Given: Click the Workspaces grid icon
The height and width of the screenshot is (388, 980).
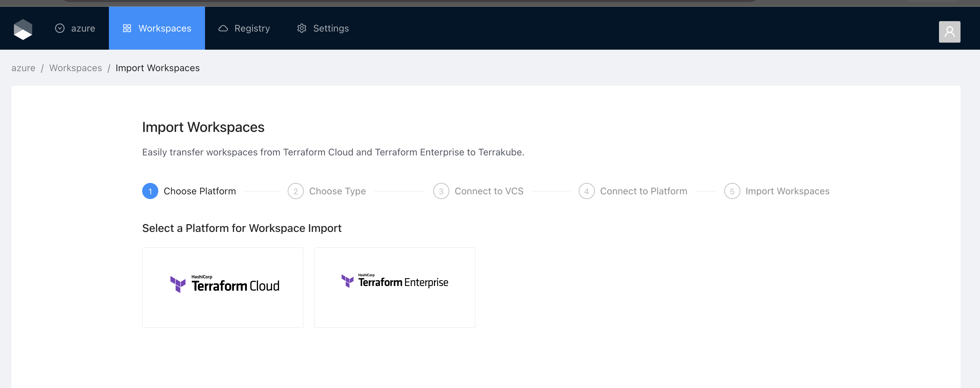Looking at the screenshot, I should (x=127, y=29).
